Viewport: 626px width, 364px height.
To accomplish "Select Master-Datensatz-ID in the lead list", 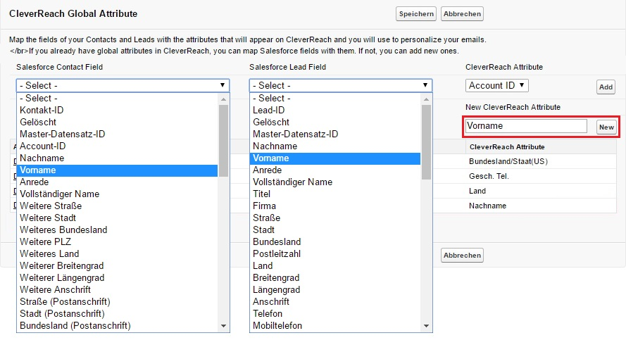I will (x=335, y=134).
